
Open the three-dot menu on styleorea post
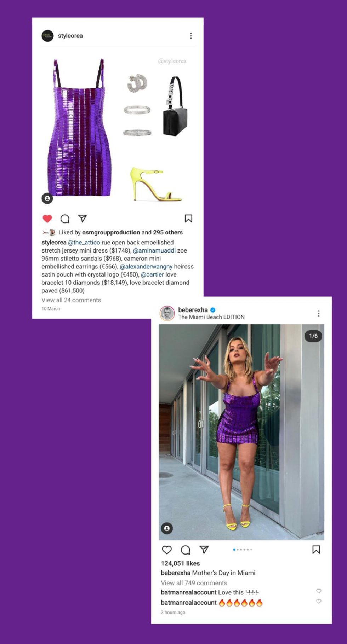click(191, 36)
